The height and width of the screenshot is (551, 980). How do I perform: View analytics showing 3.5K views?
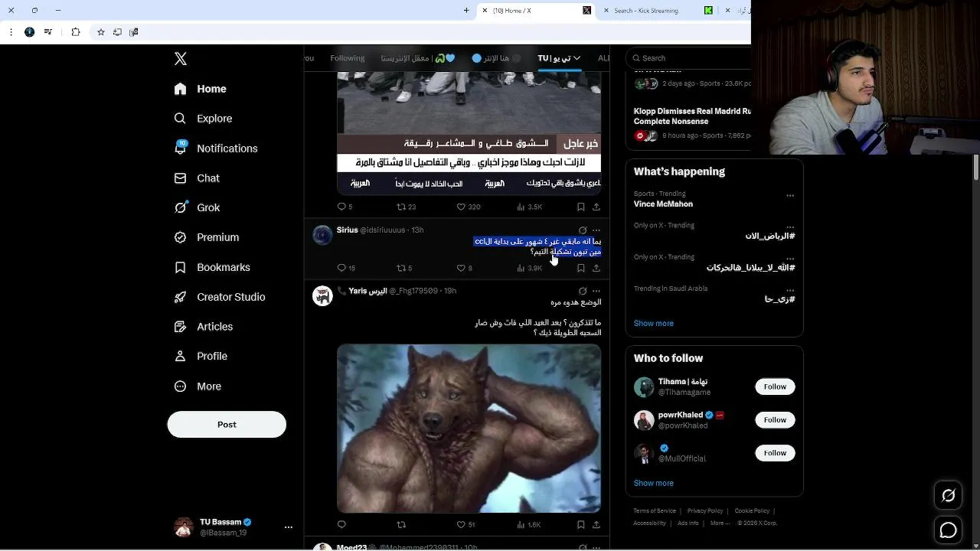point(529,207)
